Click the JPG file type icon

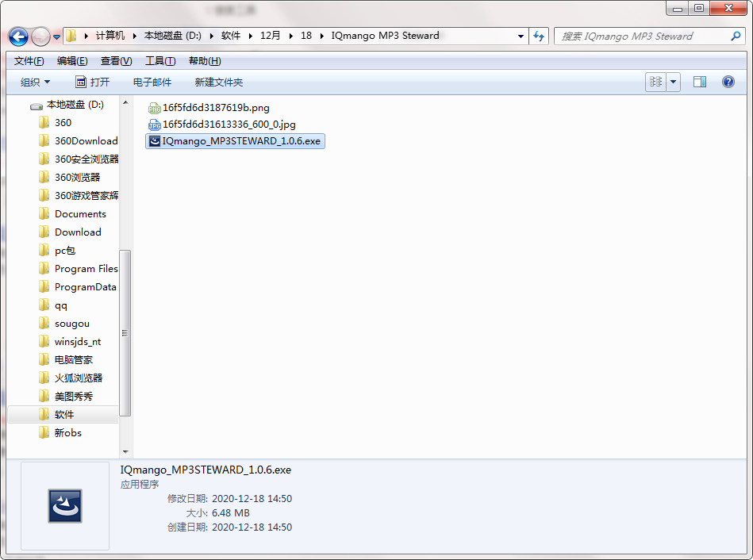coord(154,125)
